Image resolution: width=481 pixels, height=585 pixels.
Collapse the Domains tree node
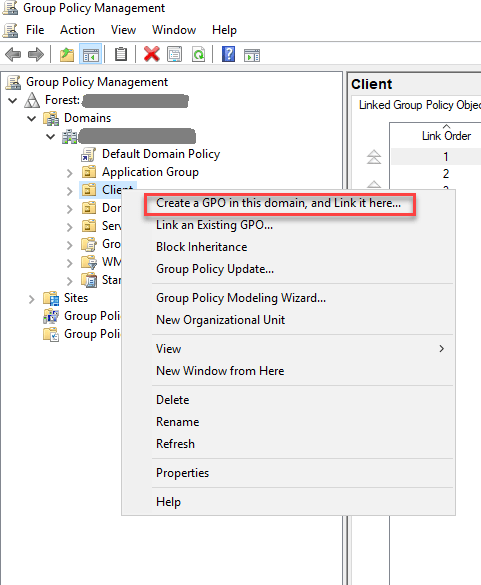(32, 119)
